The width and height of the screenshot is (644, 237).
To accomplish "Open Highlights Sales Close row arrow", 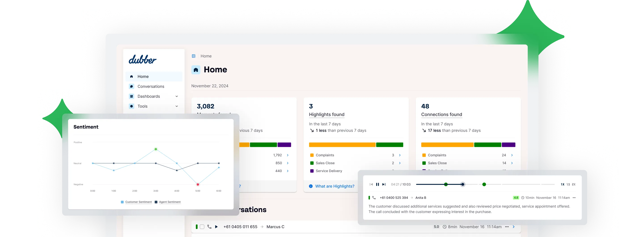I will tap(400, 163).
